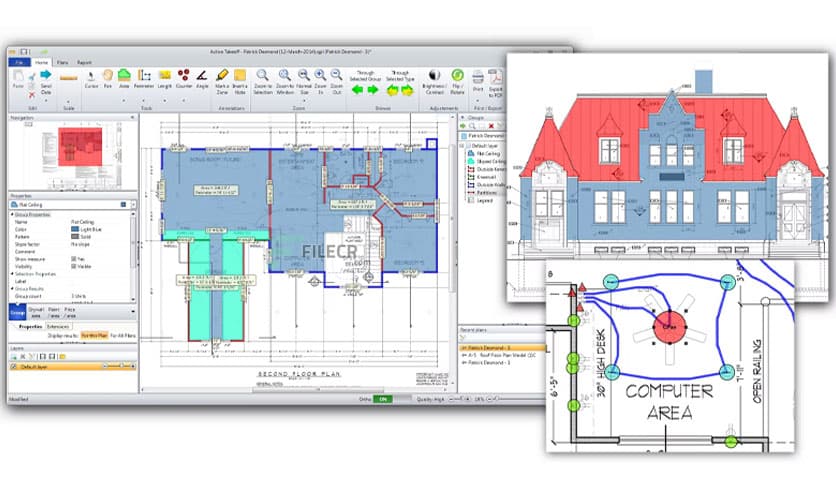Browse forward through selected group

click(x=373, y=90)
